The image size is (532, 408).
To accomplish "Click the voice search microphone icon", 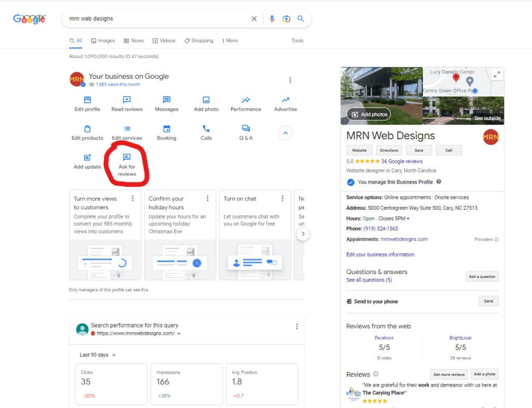I will (x=272, y=18).
